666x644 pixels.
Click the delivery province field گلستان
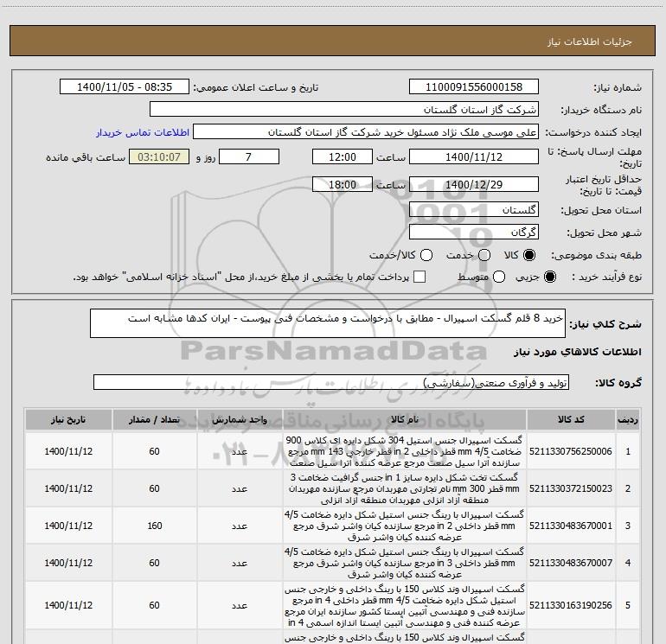[474, 210]
